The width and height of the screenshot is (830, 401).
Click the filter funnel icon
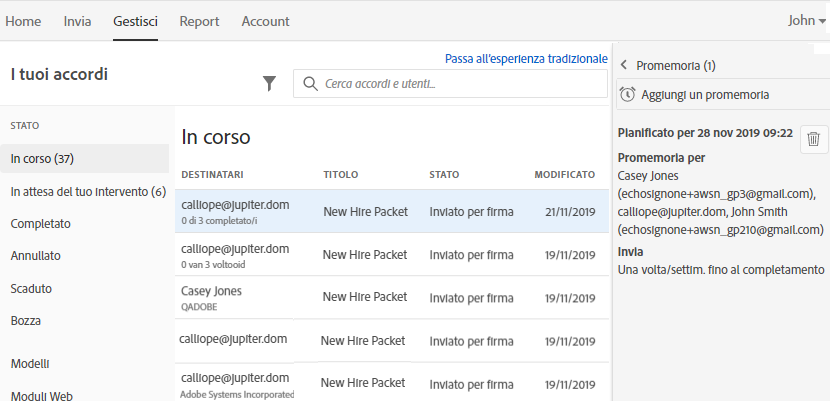[269, 84]
